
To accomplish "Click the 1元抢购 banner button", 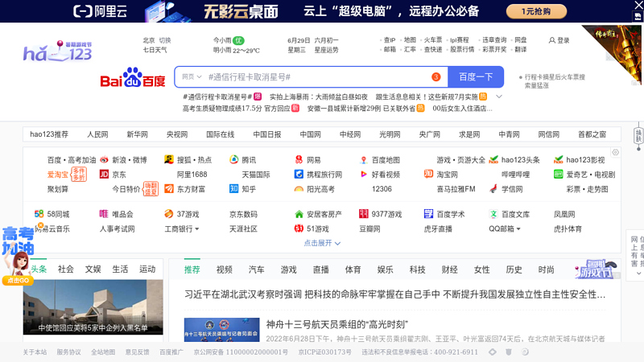I will pyautogui.click(x=536, y=11).
